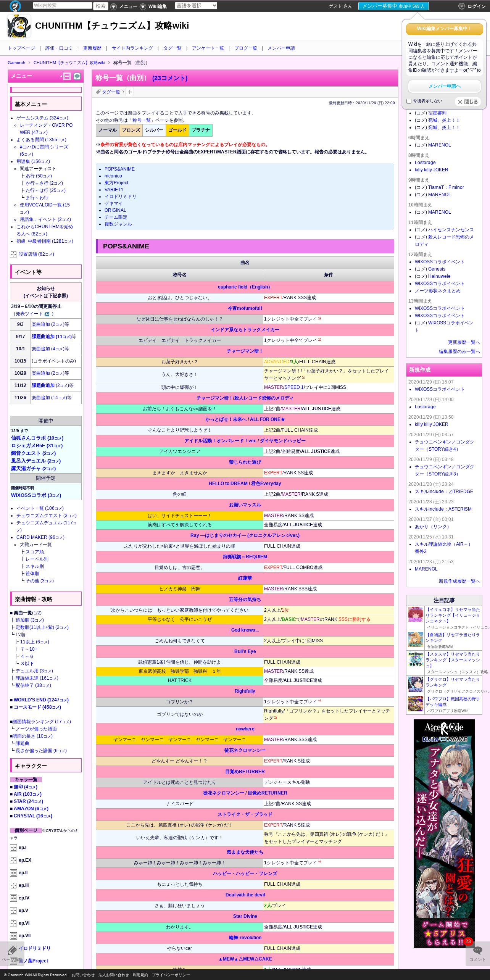Open ブログ一覧 in the nav bar

click(245, 48)
